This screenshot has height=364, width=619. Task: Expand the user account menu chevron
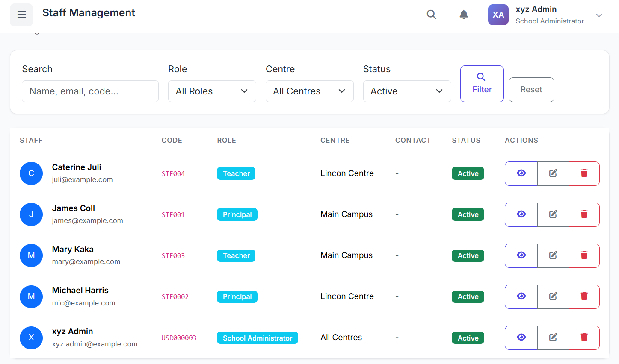599,15
